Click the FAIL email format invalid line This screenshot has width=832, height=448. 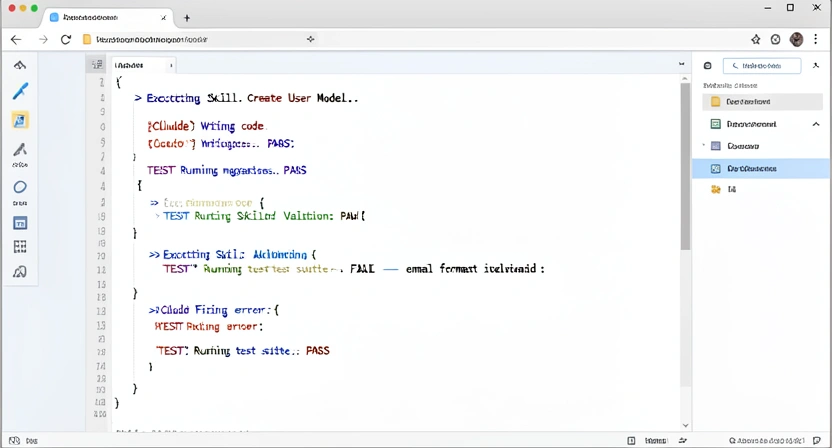click(353, 269)
